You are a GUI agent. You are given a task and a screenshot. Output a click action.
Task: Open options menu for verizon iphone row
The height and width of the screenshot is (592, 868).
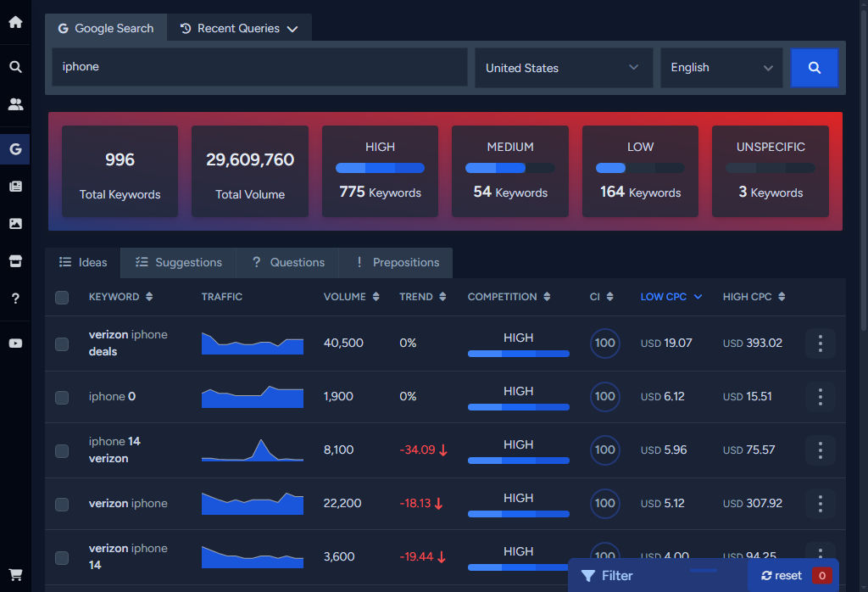pos(821,504)
